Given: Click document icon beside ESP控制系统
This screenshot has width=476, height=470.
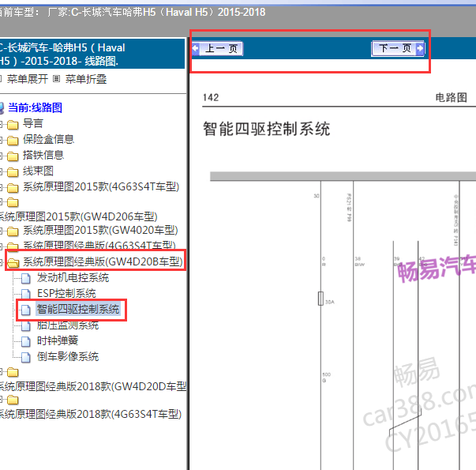Looking at the screenshot, I should (x=26, y=294).
